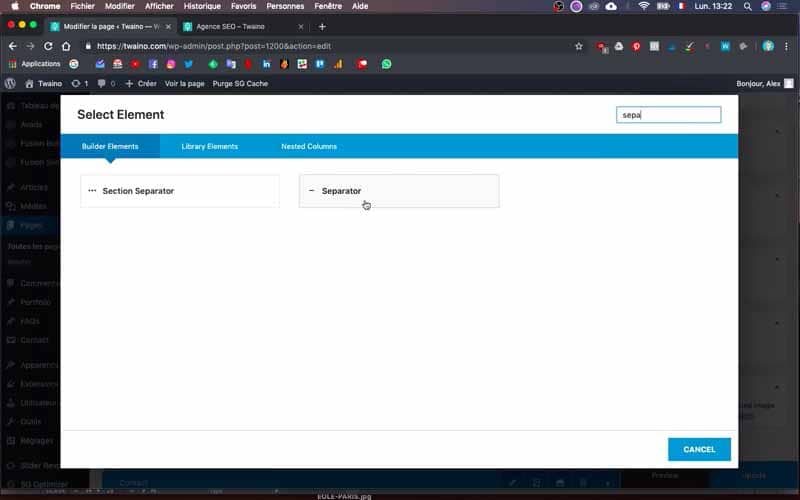
Task: Focus the element search field
Action: (x=668, y=115)
